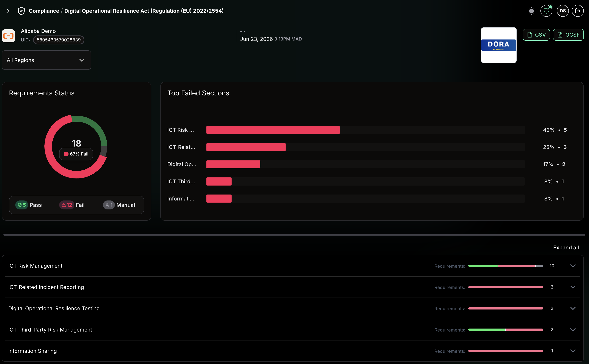Screen dimensions: 589x364
Task: Click the Top Failed Sections heading
Action: [x=198, y=93]
